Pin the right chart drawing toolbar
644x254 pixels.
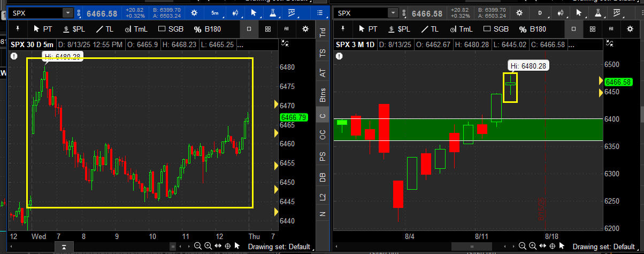[x=343, y=29]
